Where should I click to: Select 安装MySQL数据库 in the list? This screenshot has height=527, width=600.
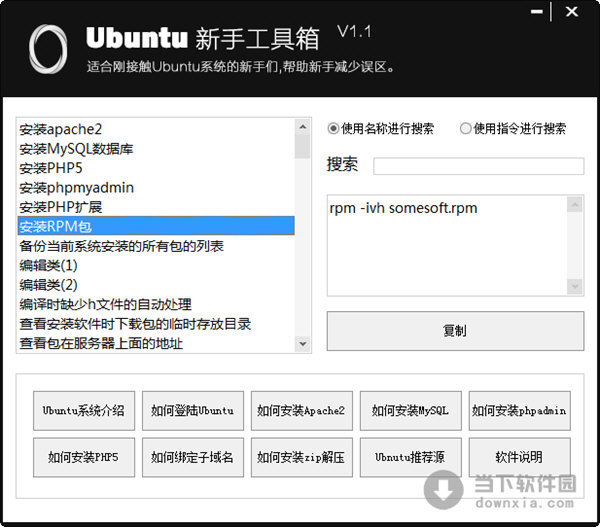[x=156, y=149]
